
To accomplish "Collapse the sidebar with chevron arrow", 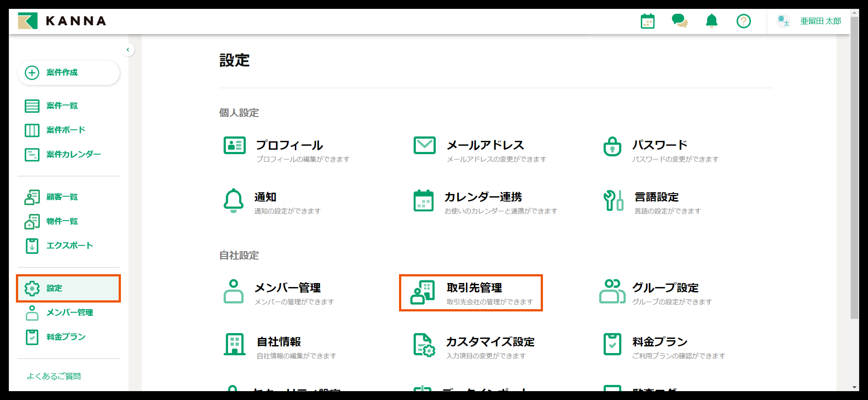I will [x=128, y=50].
